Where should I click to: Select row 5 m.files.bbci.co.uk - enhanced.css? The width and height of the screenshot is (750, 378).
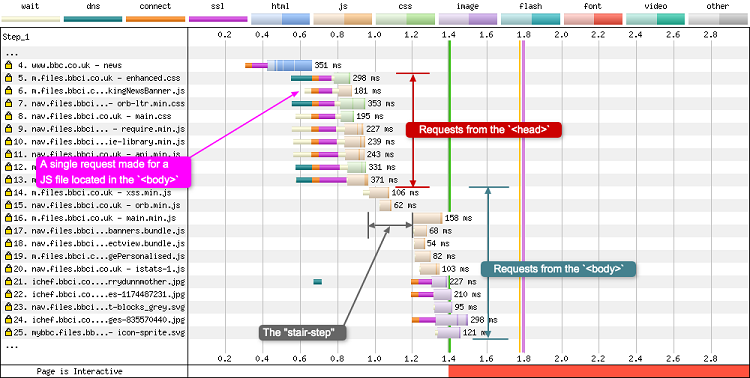coord(106,78)
